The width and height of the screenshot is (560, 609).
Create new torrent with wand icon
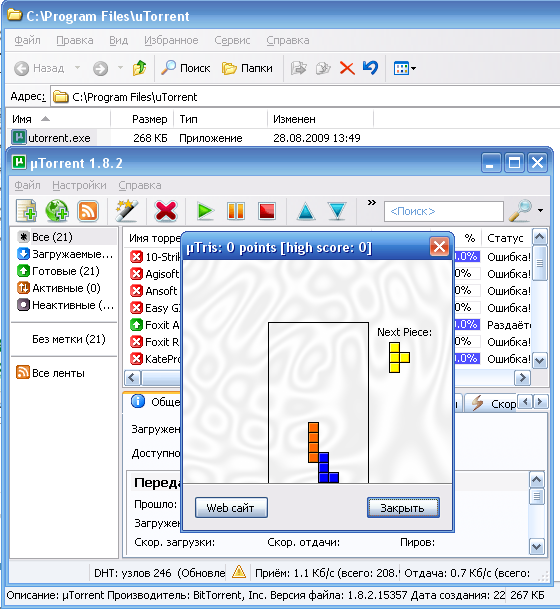[x=127, y=211]
